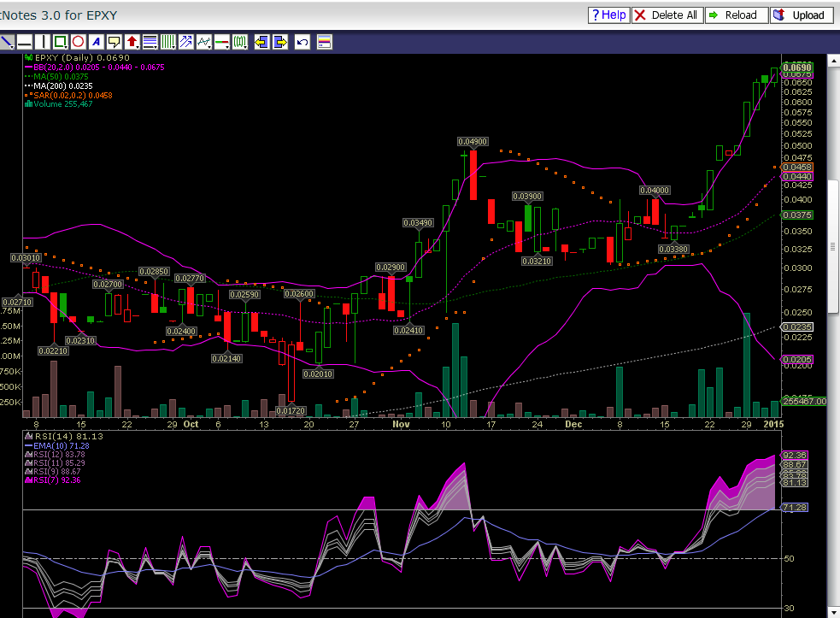Select the red up-arrow marker tool
The width and height of the screenshot is (840, 618).
point(132,42)
